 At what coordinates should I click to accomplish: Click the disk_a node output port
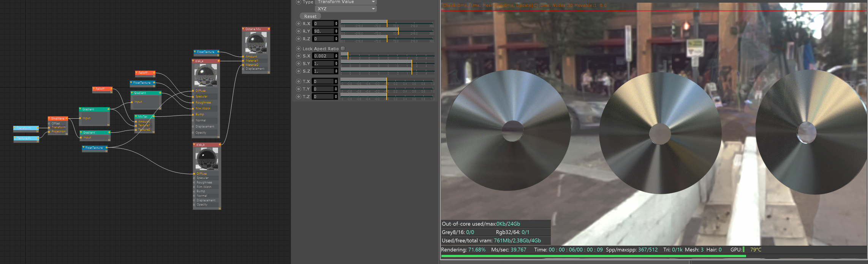[219, 61]
